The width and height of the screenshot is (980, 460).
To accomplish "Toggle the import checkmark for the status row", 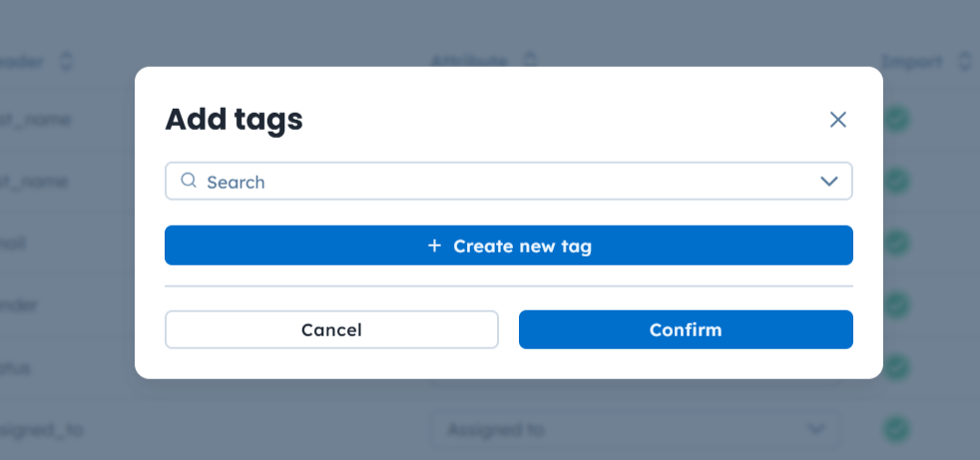I will pyautogui.click(x=898, y=367).
